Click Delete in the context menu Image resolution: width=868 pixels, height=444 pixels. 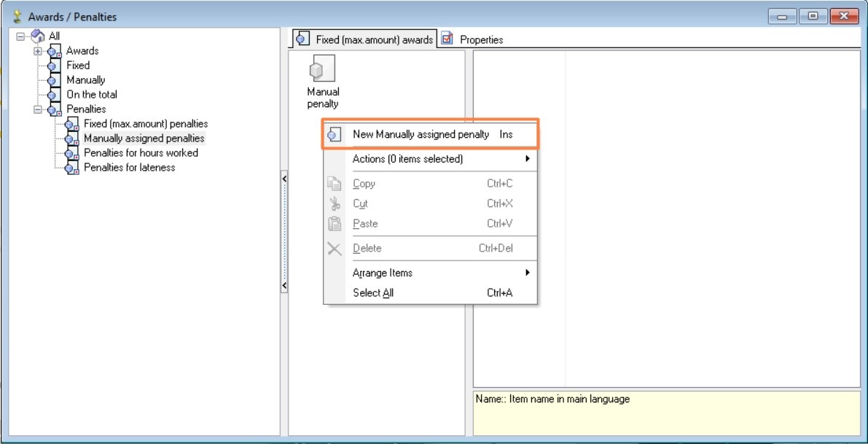430,249
